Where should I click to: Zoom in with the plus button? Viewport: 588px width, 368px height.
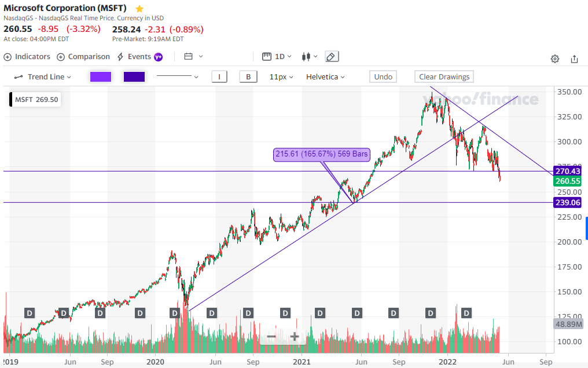[295, 337]
